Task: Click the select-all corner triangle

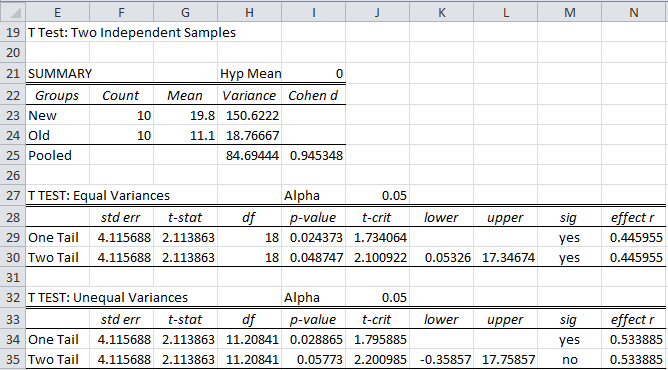Action: [x=13, y=12]
